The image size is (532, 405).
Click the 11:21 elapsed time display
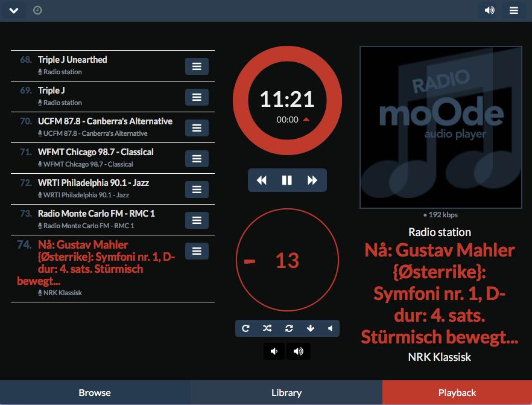pos(287,100)
